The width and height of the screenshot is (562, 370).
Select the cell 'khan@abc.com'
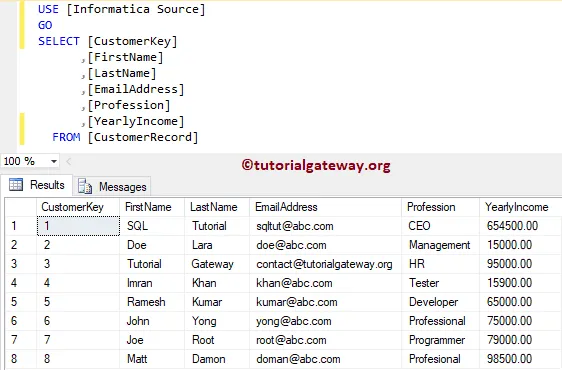(325, 283)
